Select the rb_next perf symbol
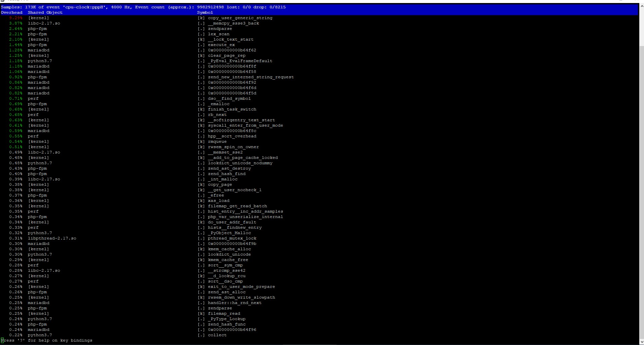644x345 pixels. click(217, 115)
